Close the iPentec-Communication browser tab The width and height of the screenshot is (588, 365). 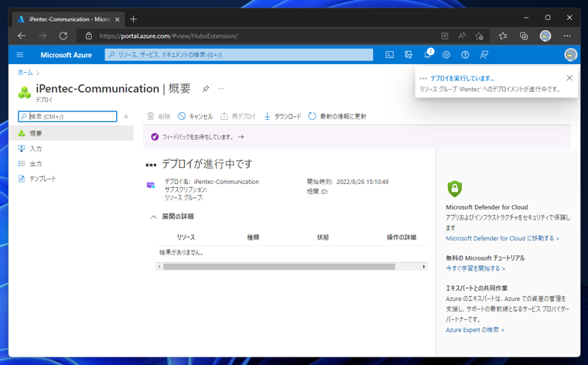(x=118, y=19)
